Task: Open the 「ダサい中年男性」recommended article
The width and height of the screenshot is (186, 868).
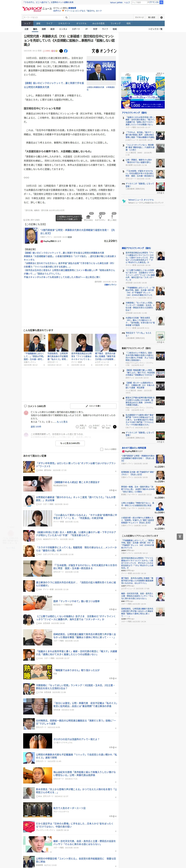Action: [x=76, y=465]
